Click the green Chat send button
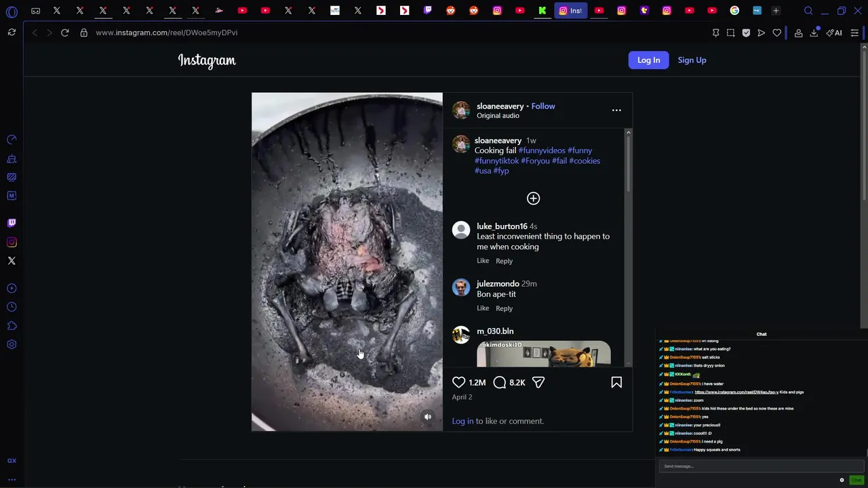The width and height of the screenshot is (868, 488). pos(856,480)
